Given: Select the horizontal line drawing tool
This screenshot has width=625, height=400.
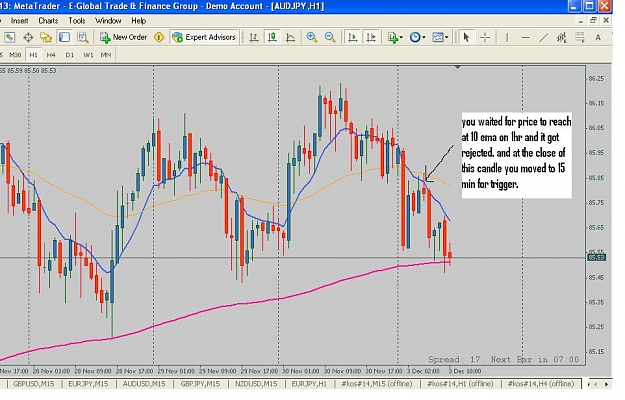Looking at the screenshot, I should [525, 37].
